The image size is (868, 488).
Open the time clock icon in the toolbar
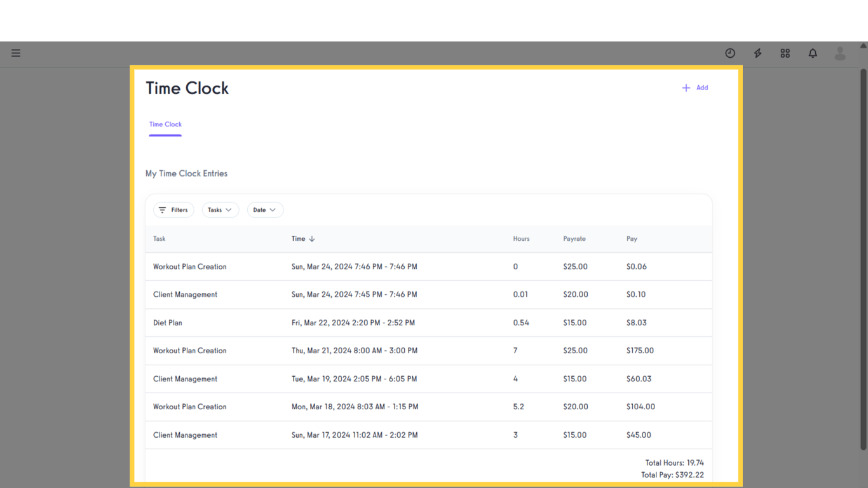pos(729,53)
